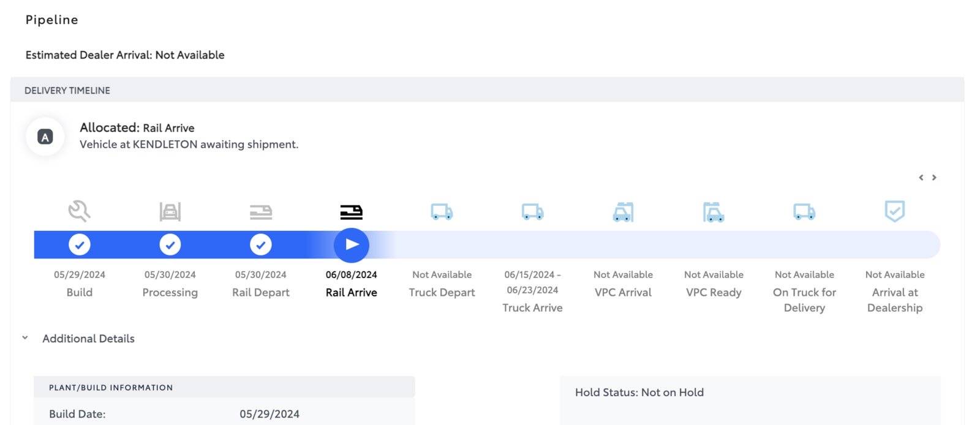The width and height of the screenshot is (980, 425).
Task: Click the Build date 05/29/2024 under timeline
Action: pos(80,275)
